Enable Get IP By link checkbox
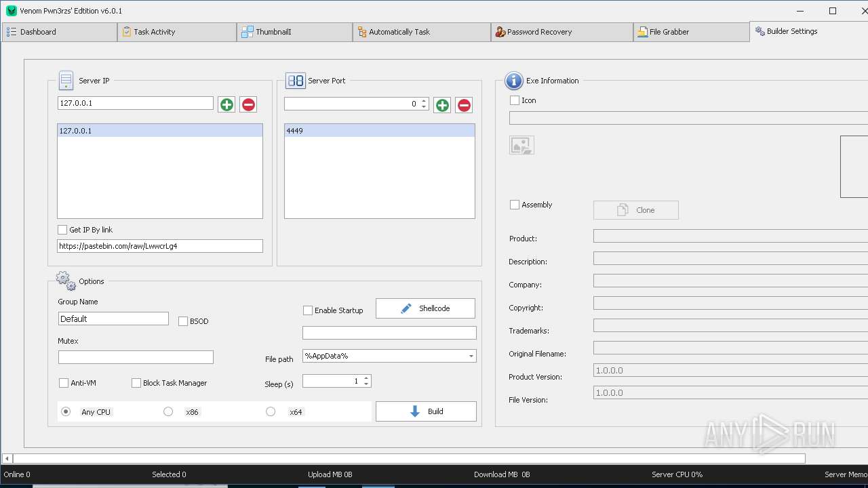 click(x=62, y=230)
